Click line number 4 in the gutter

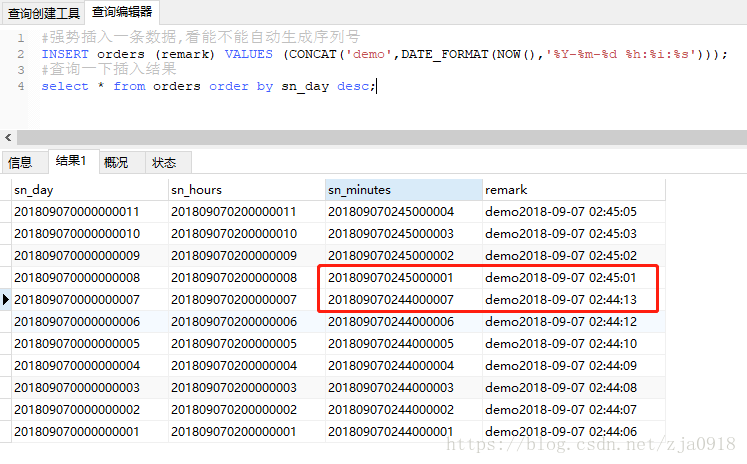coord(20,86)
